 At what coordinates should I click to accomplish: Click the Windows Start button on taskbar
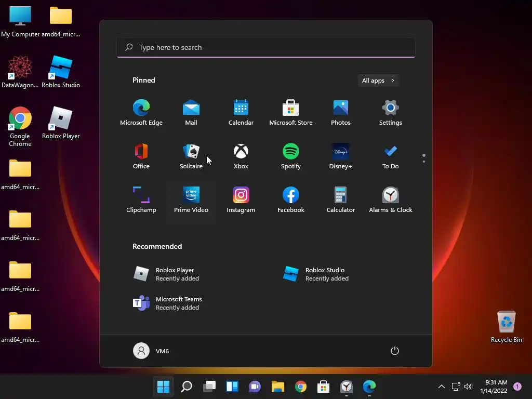[x=163, y=387]
